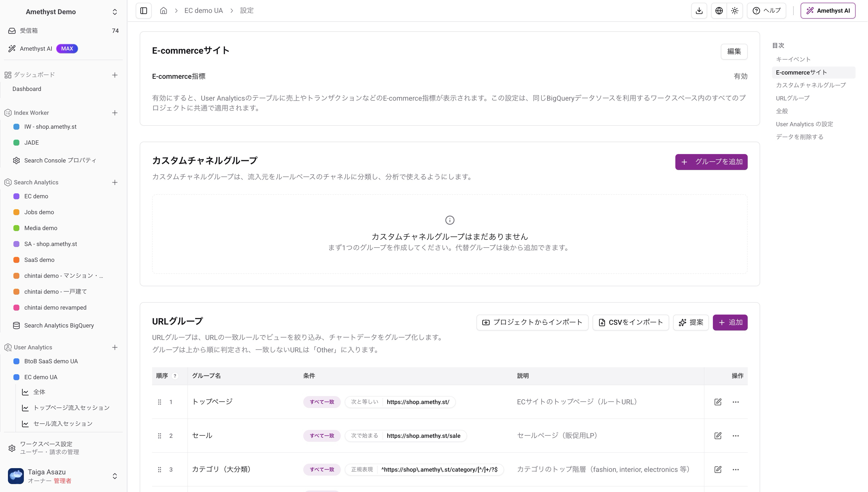The height and width of the screenshot is (492, 868).
Task: Grab drag handle for トップページ row
Action: tap(160, 402)
